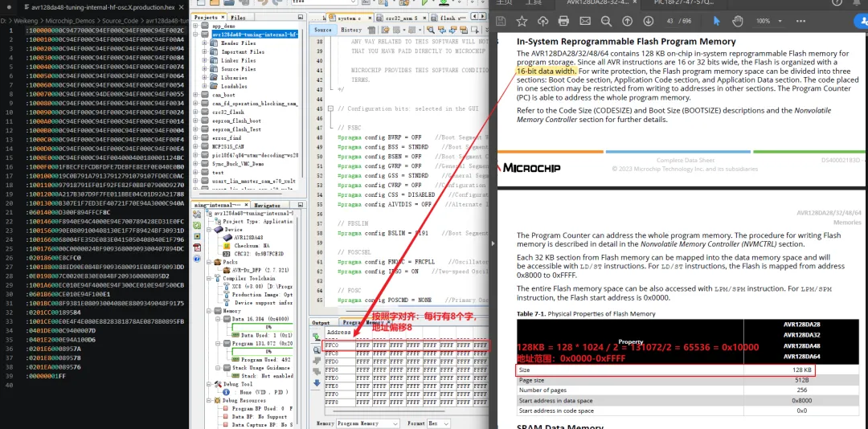
Task: Select the crc32_flash project
Action: pyautogui.click(x=227, y=112)
